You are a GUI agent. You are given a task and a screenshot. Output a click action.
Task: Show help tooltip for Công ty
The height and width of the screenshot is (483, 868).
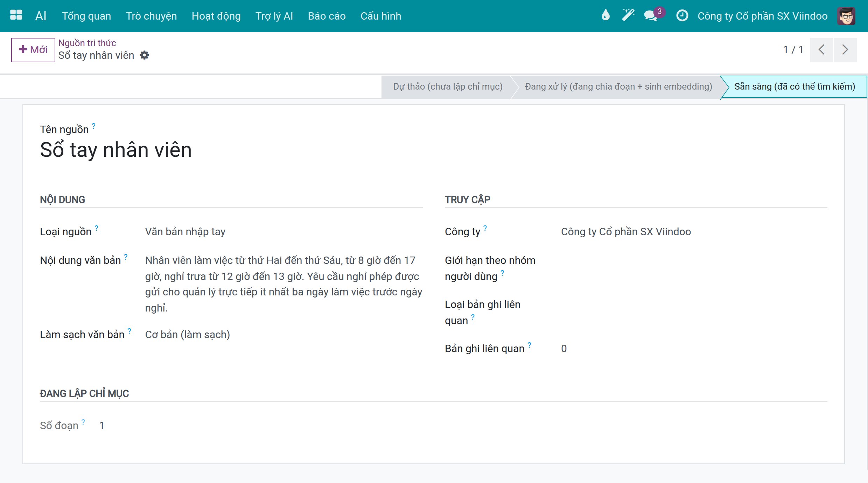(485, 227)
